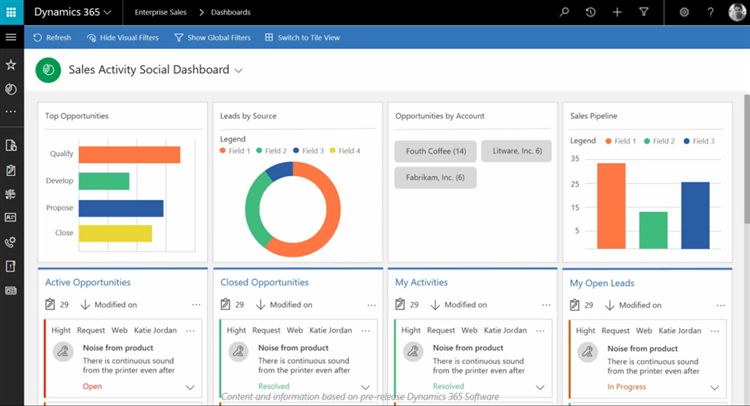Click Switch to Tile View
Viewport: 750px width, 406px height.
pyautogui.click(x=302, y=38)
